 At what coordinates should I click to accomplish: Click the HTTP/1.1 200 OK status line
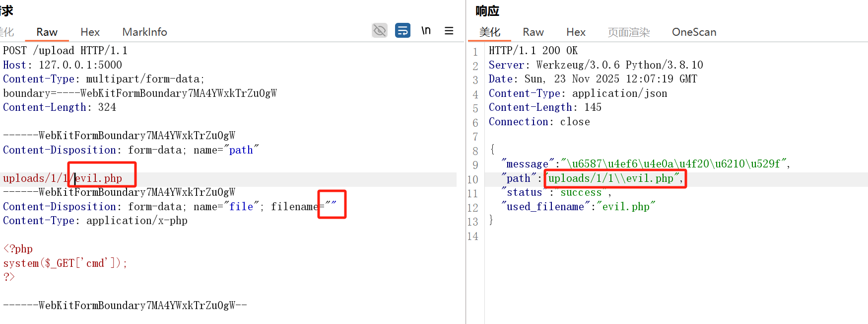pos(534,51)
